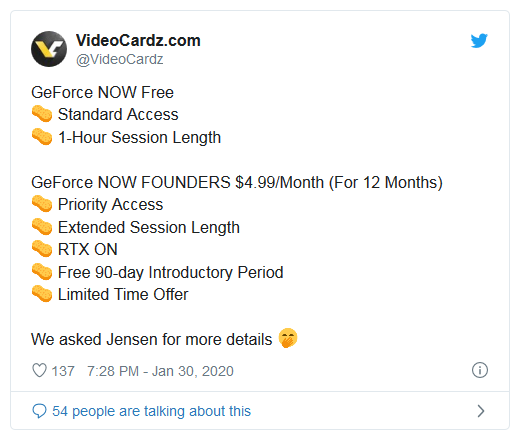Click the speech bubble reply icon
Screen dimensions: 519x441
coord(39,411)
